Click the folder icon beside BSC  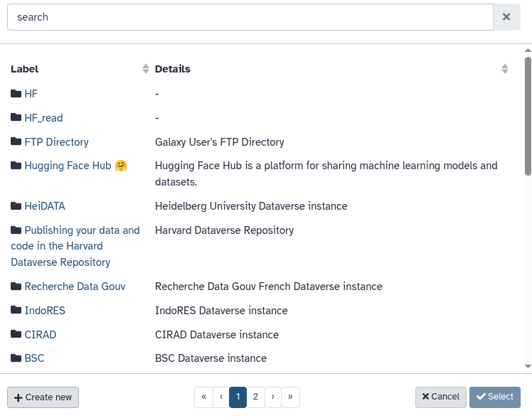click(x=16, y=358)
